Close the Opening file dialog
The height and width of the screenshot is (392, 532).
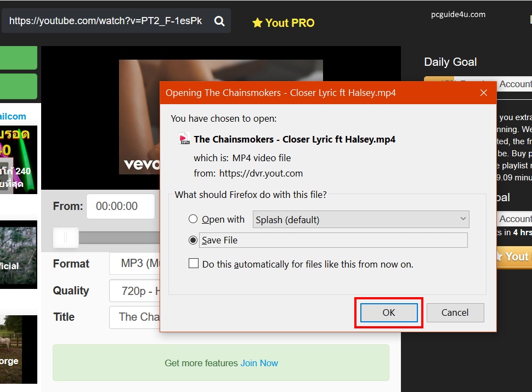click(x=483, y=93)
